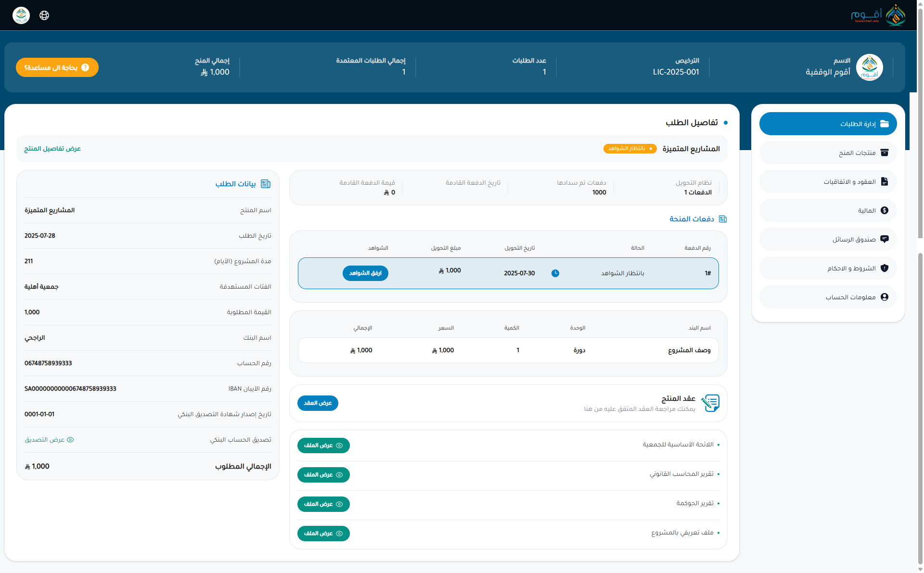Click عرض التصديق bank certification link
The width and height of the screenshot is (924, 573).
(x=49, y=440)
